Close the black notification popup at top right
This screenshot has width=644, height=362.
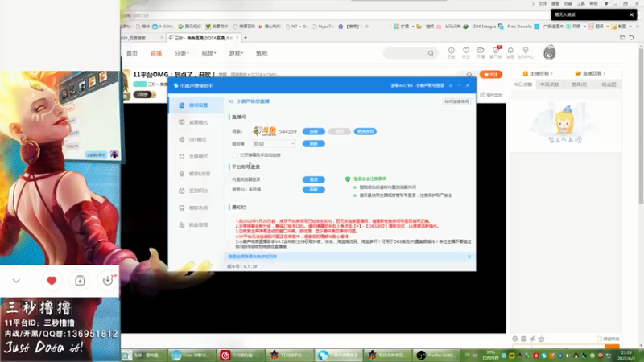631,14
